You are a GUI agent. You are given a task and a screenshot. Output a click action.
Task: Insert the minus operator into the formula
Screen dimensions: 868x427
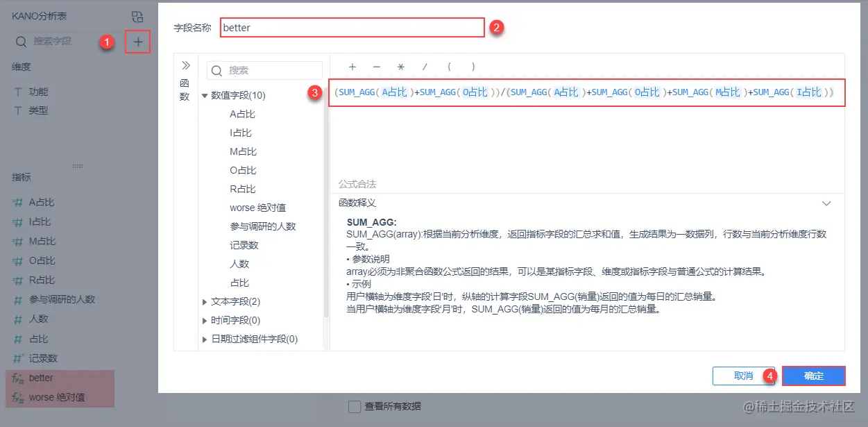click(376, 67)
